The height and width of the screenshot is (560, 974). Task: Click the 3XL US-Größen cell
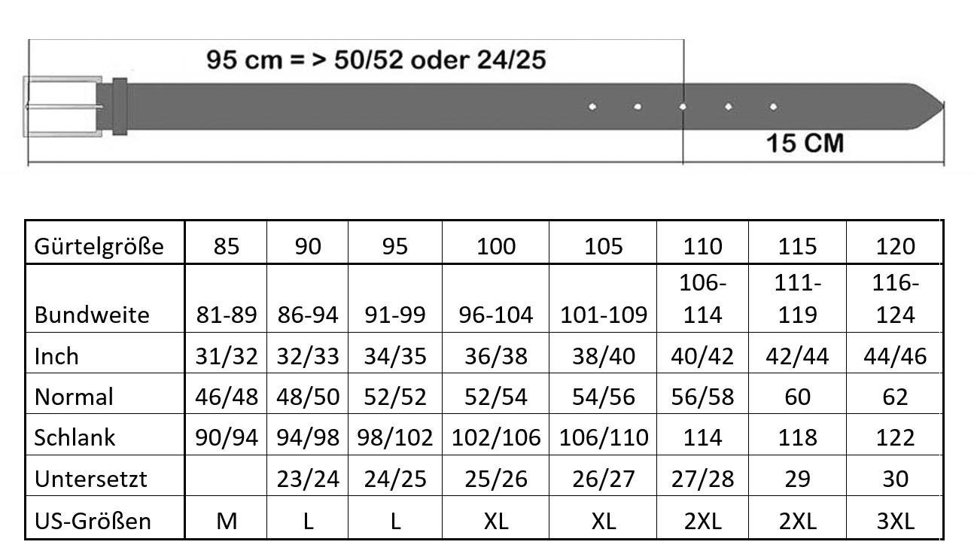click(895, 520)
